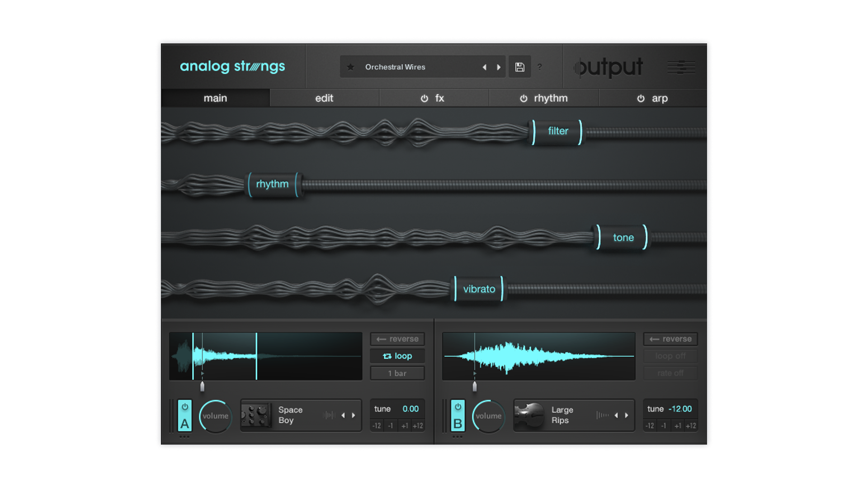
Task: Enable the arp power icon
Action: (x=641, y=99)
